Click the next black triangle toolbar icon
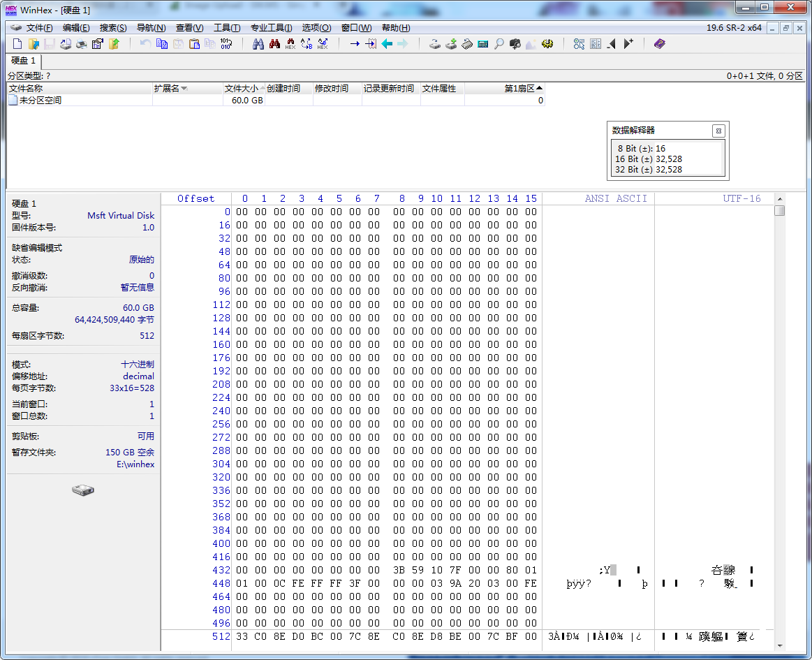The image size is (812, 660). pos(628,44)
